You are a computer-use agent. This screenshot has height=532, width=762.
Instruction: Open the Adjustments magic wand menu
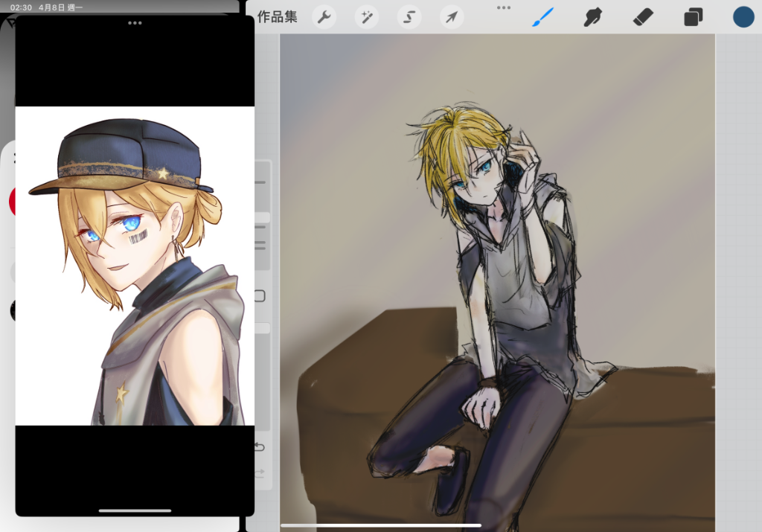click(x=366, y=18)
